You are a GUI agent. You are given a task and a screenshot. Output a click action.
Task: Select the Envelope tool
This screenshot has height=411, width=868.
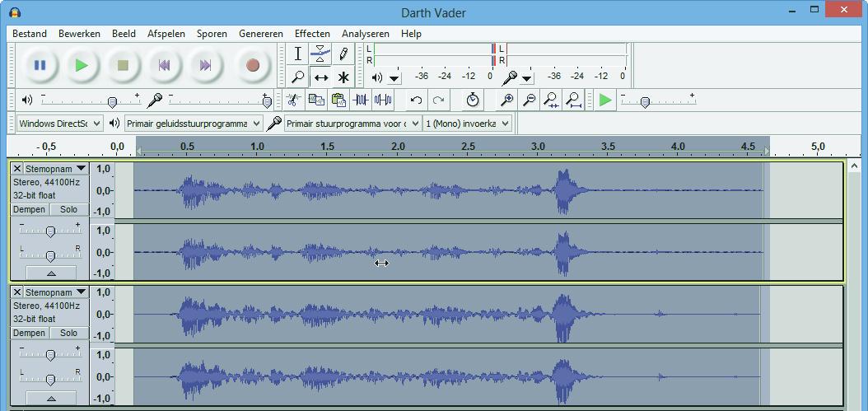pos(320,54)
